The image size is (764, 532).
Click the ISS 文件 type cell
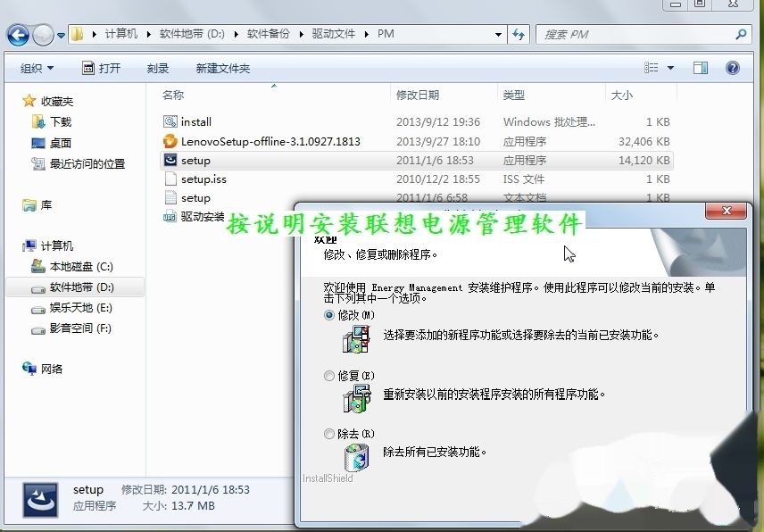click(524, 179)
